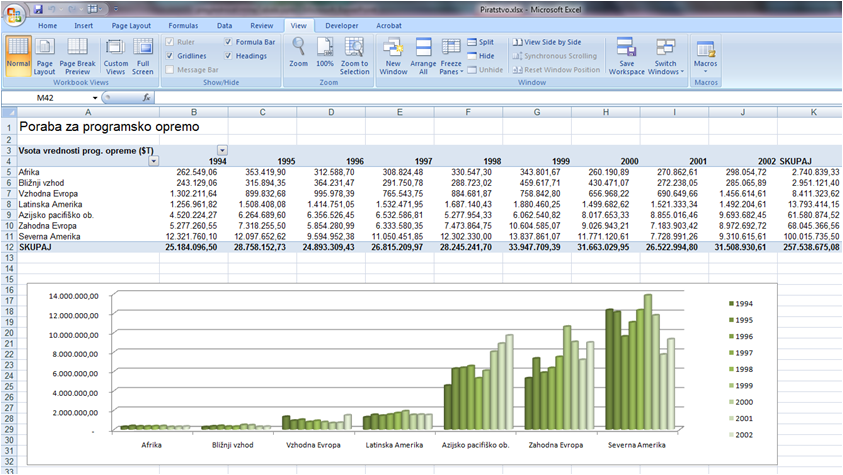Click Zoom to Selection

[354, 57]
